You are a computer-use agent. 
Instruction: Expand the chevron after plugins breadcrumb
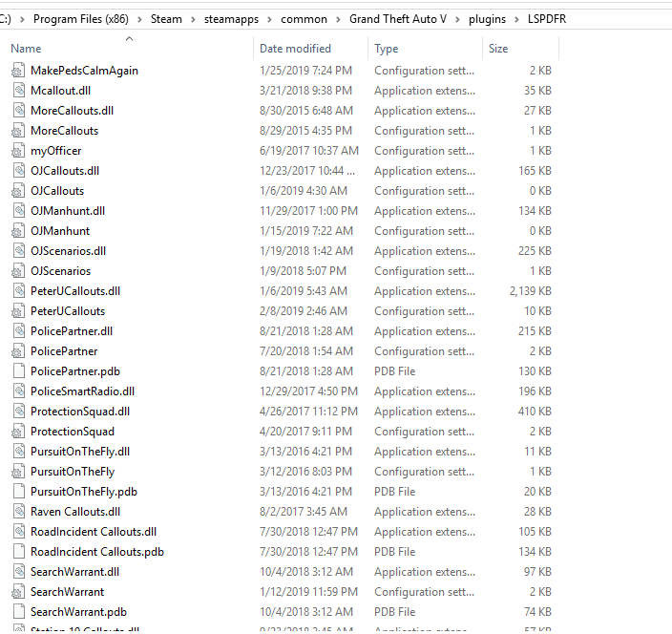[x=516, y=20]
